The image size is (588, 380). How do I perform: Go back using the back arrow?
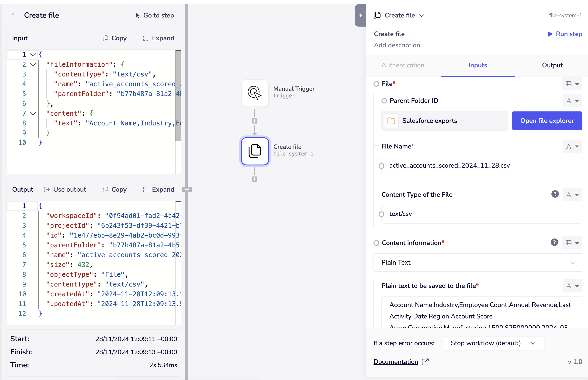pos(13,15)
